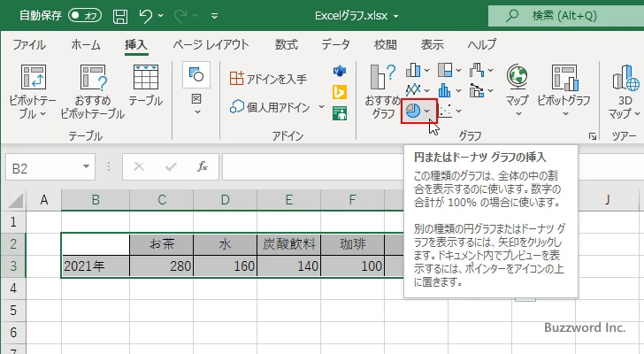Click the ピボットテーブル icon
Image resolution: width=644 pixels, height=354 pixels.
(x=33, y=77)
